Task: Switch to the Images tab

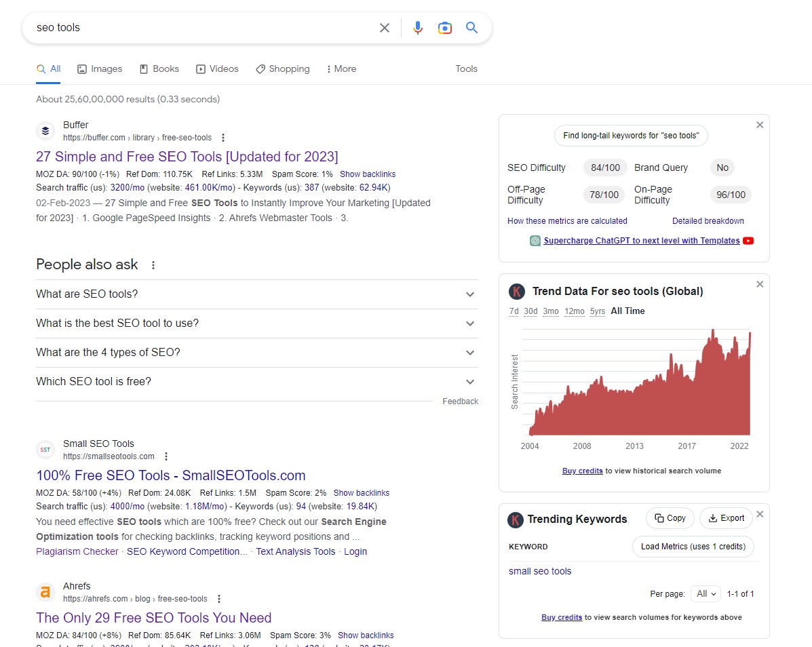Action: click(100, 69)
